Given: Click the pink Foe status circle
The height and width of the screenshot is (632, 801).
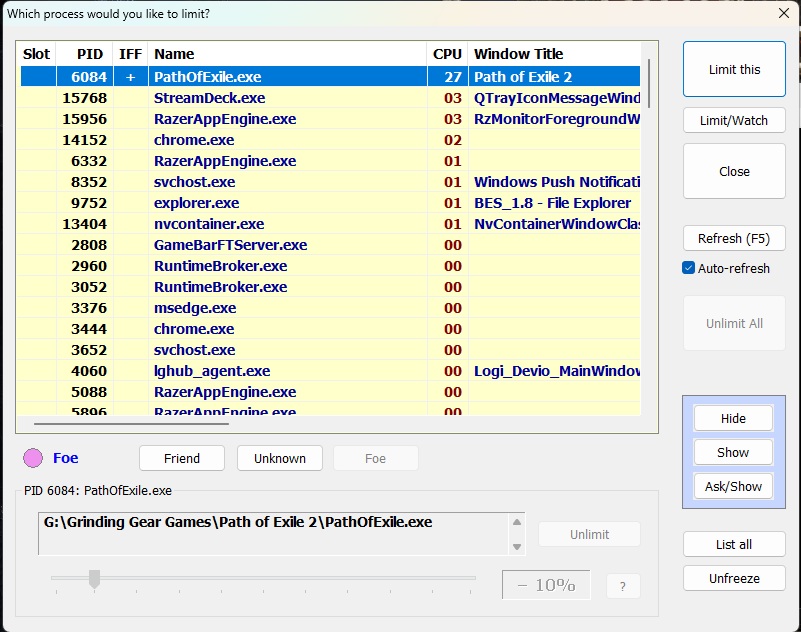Looking at the screenshot, I should coord(33,458).
